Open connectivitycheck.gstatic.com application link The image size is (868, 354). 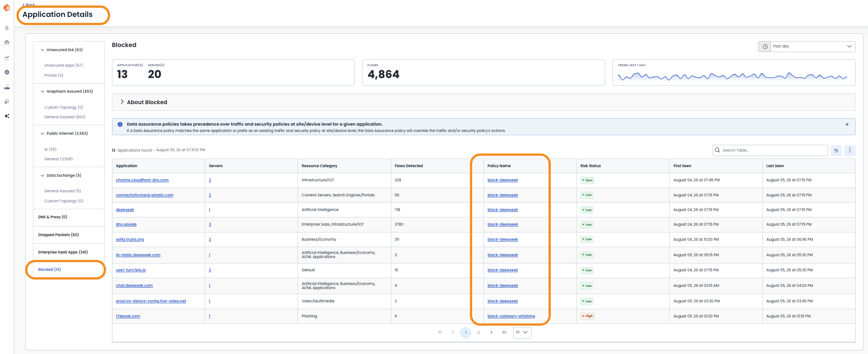pos(144,195)
